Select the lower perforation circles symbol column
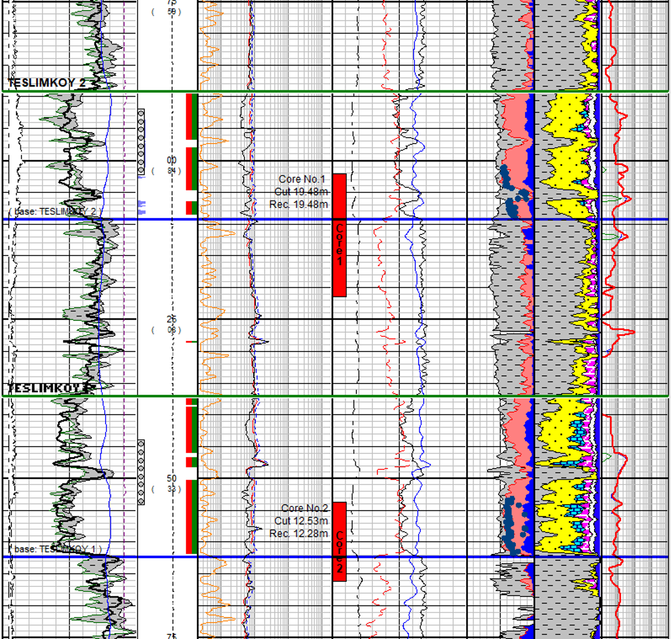 coord(141,472)
